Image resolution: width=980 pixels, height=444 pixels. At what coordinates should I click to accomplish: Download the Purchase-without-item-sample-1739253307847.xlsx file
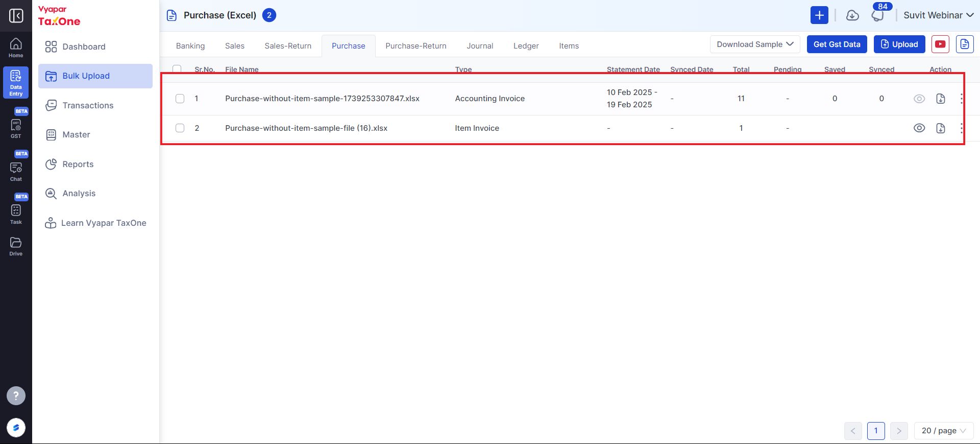941,99
